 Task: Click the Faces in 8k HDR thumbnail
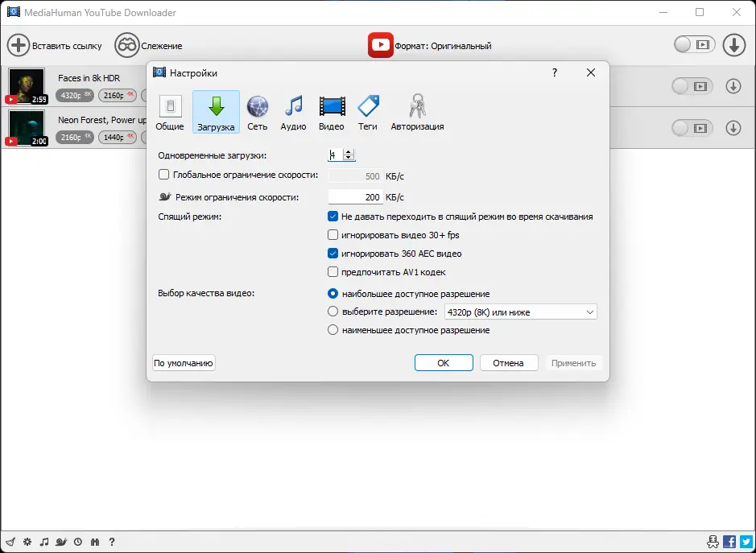point(27,86)
